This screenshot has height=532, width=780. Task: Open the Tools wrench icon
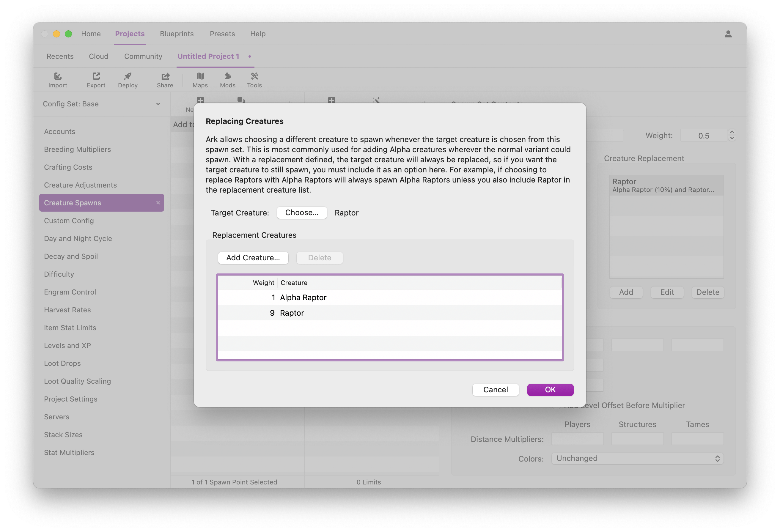[254, 76]
